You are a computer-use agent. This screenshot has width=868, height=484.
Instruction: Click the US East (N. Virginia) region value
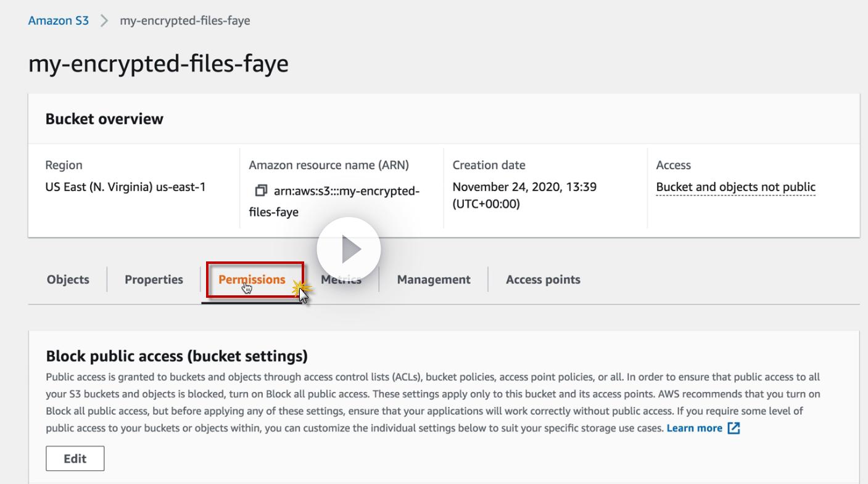point(125,187)
